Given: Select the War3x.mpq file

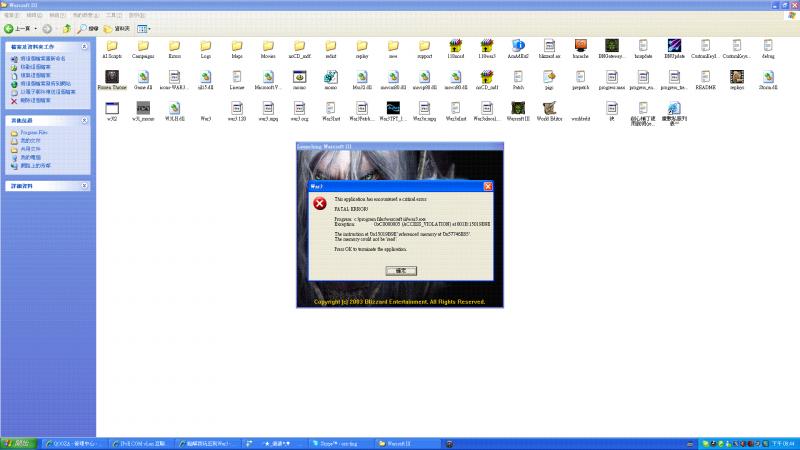Looking at the screenshot, I should (x=424, y=112).
